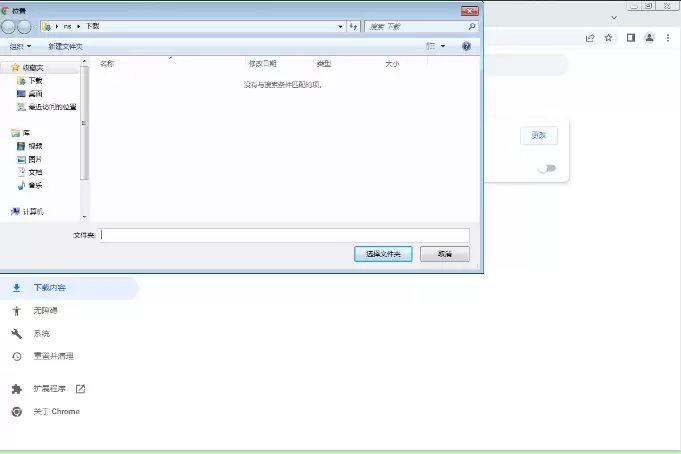The image size is (681, 454).
Task: Bookmark this page with the star icon
Action: 608,38
